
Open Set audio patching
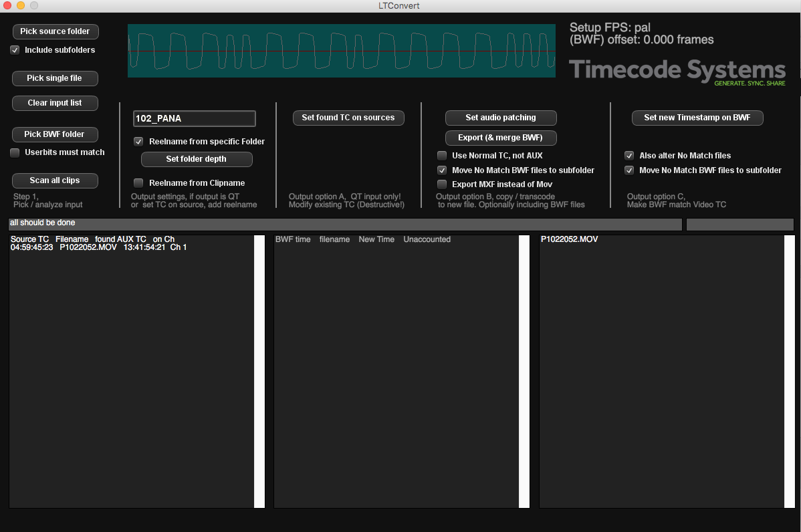[x=500, y=118]
